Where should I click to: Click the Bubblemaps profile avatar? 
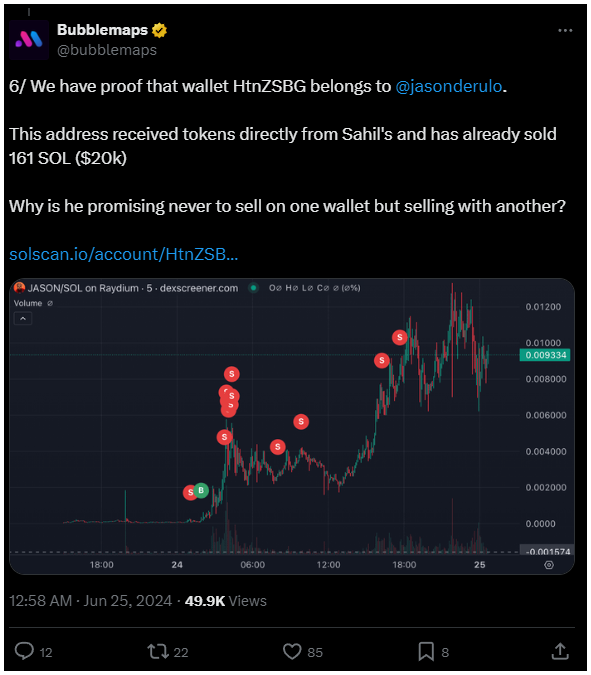pos(29,40)
